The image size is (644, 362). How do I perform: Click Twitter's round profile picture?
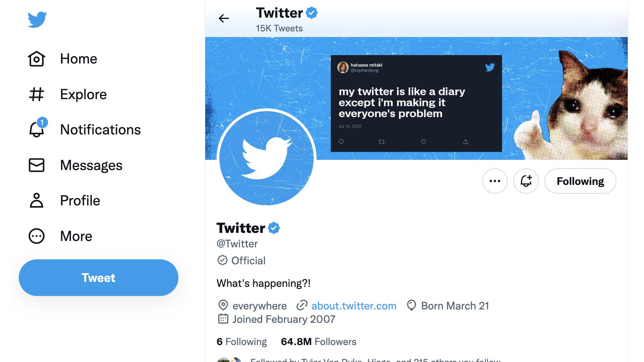point(267,157)
